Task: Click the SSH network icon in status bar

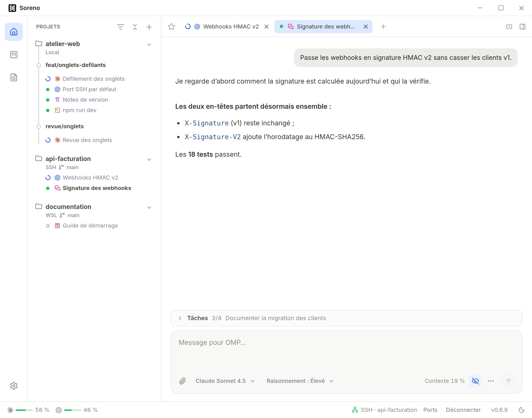Action: point(355,410)
